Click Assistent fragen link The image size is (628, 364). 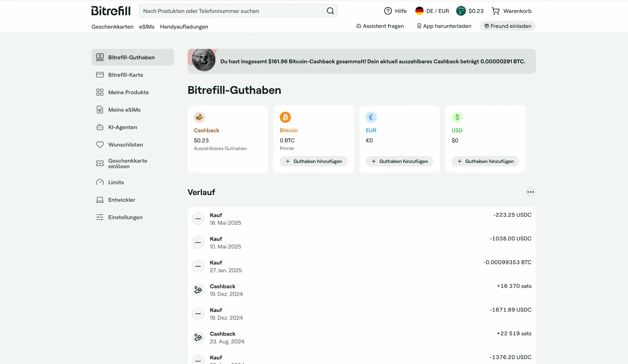[x=380, y=26]
